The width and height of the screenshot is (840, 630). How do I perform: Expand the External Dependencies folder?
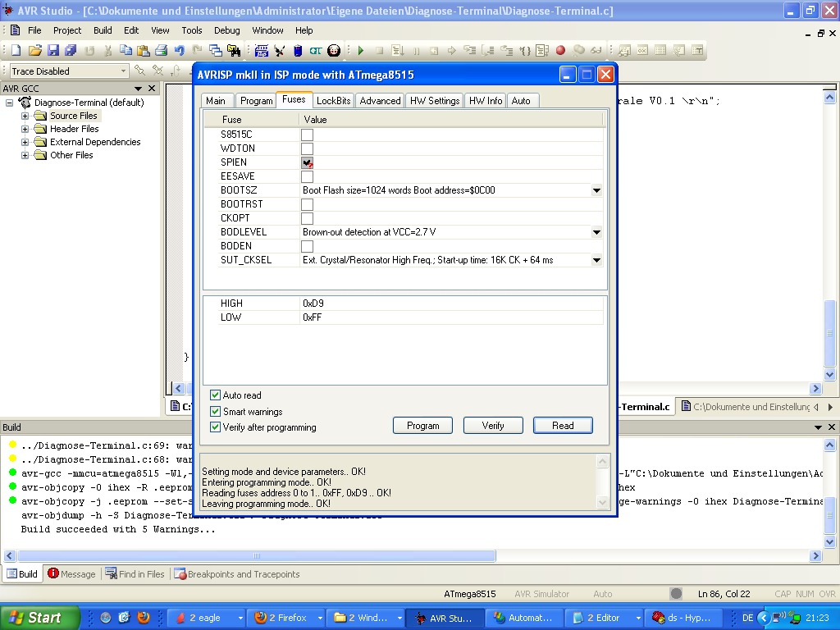tap(25, 142)
